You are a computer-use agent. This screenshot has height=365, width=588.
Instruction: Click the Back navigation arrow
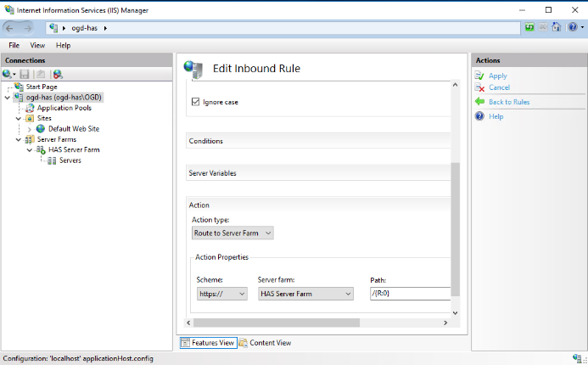tap(9, 28)
